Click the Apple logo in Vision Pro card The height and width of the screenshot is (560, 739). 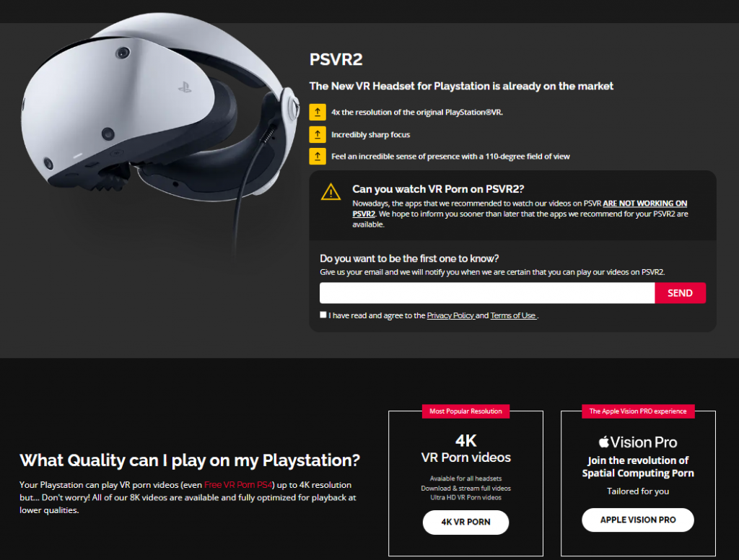pos(604,442)
